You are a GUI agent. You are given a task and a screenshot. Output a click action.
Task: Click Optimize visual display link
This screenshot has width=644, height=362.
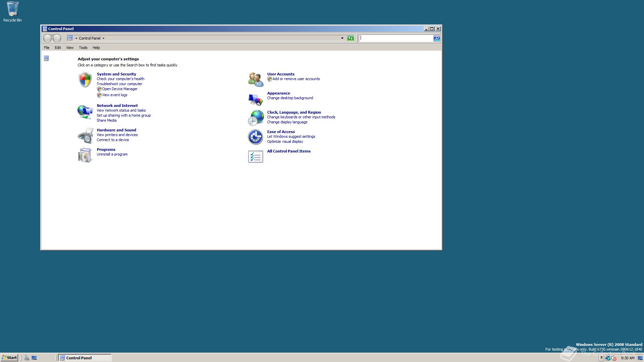click(x=285, y=142)
